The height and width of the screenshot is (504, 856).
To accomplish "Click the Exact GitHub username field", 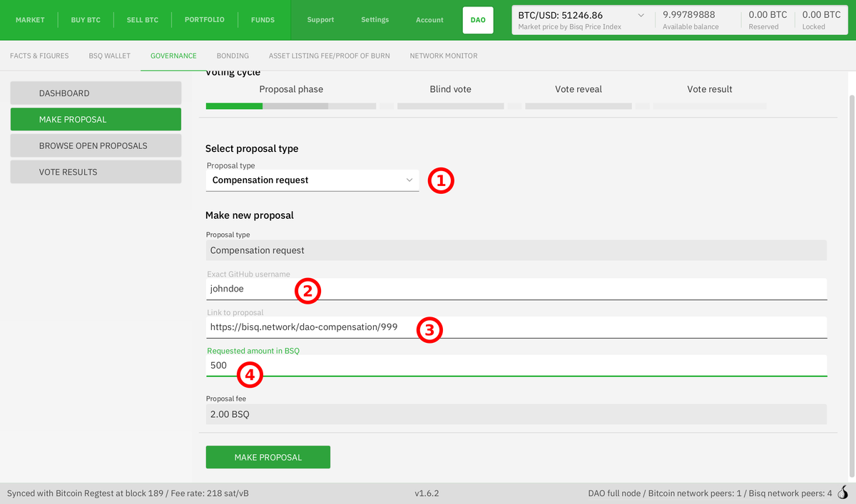I will [x=515, y=289].
